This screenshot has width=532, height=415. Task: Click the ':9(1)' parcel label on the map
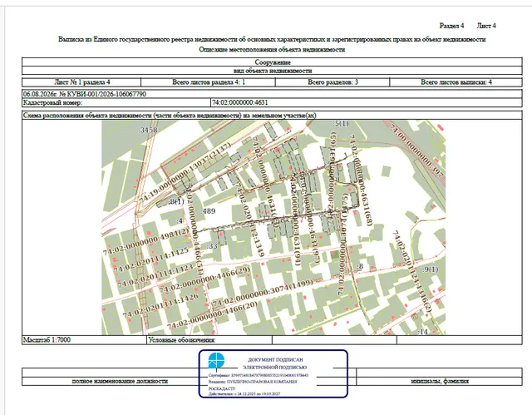click(x=431, y=269)
